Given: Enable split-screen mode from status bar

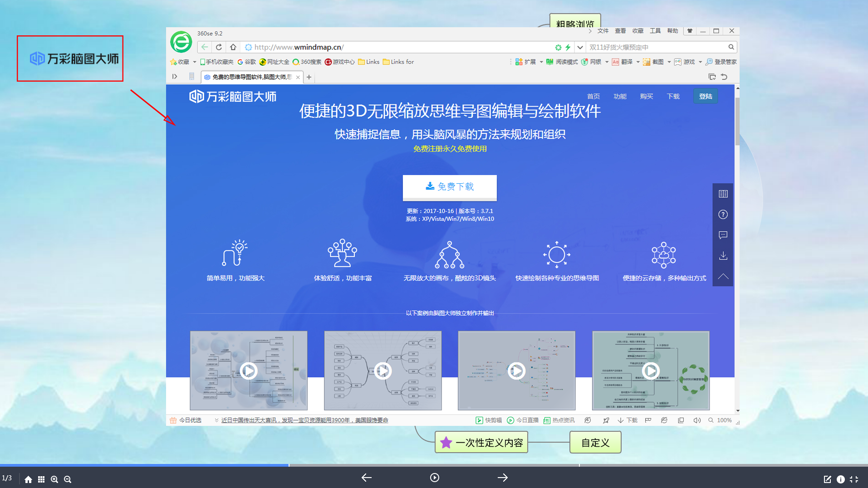Looking at the screenshot, I should tap(681, 420).
